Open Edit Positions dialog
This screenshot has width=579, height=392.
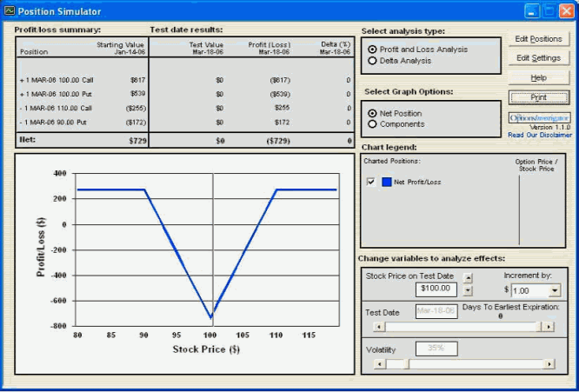539,39
